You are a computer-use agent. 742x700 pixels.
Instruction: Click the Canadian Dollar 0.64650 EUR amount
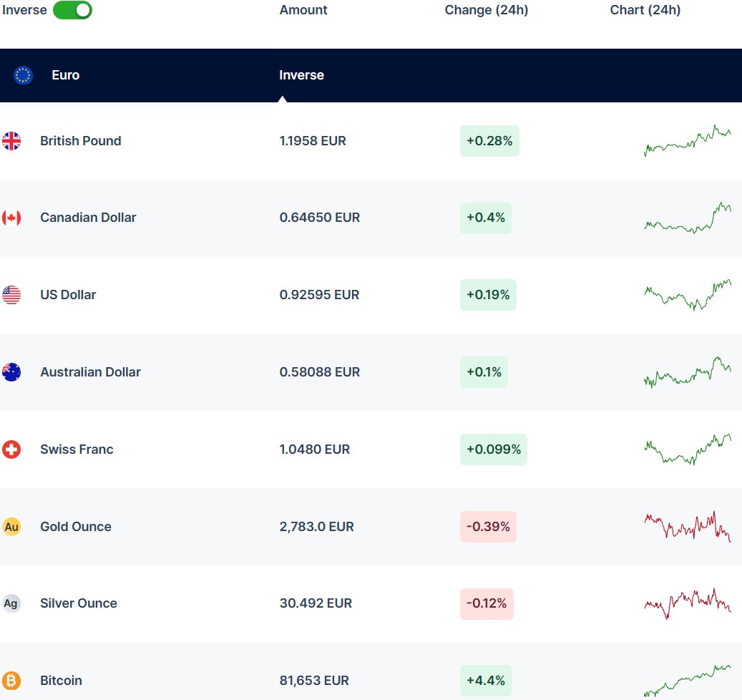tap(319, 218)
